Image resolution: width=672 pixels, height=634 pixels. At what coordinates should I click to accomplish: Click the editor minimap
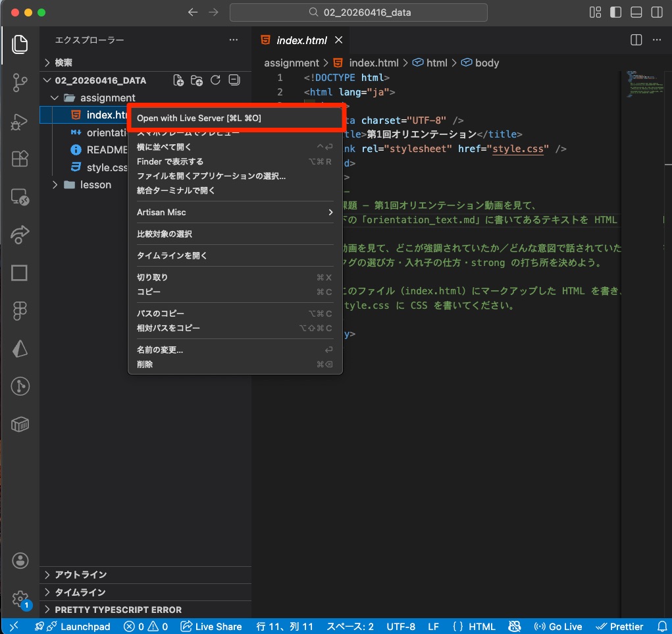(x=644, y=85)
